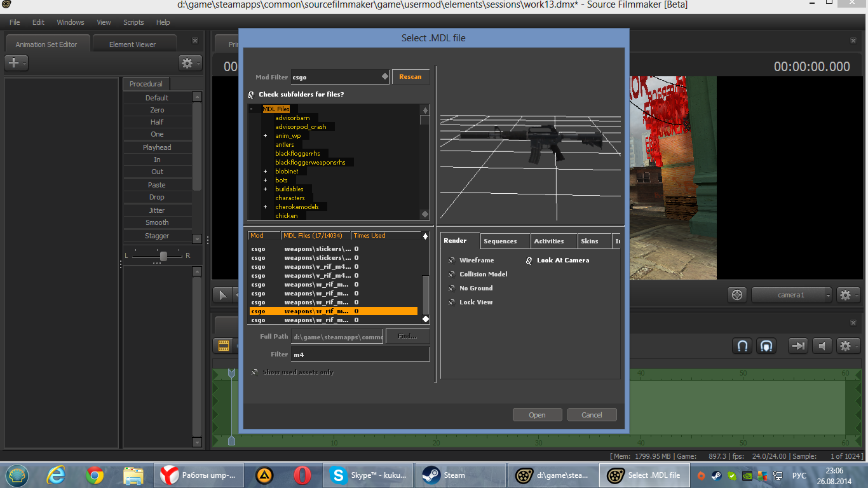Close the Animation Set Editor panel
The width and height of the screenshot is (868, 488).
[195, 41]
